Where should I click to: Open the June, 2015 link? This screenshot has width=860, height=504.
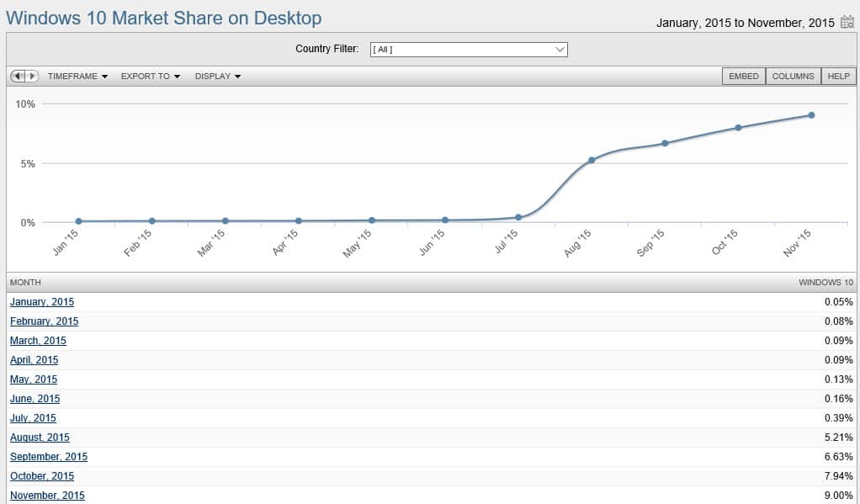[x=35, y=399]
